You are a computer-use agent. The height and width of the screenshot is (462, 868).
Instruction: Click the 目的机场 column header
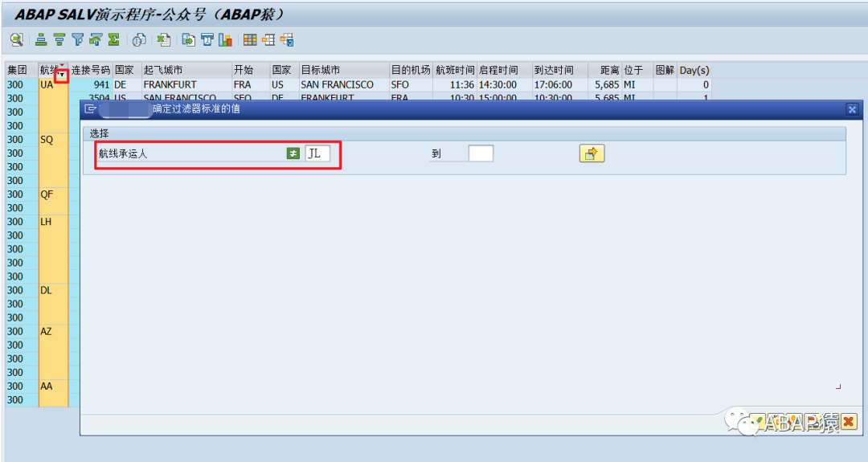point(411,70)
